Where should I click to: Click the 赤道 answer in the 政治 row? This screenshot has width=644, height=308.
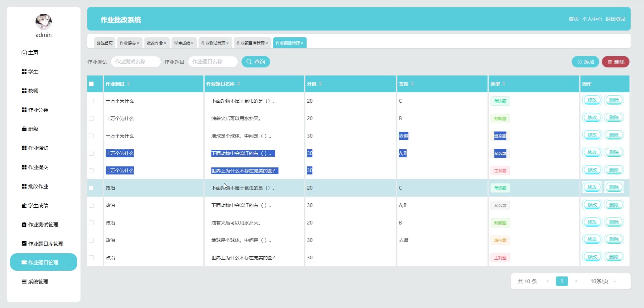(x=404, y=240)
